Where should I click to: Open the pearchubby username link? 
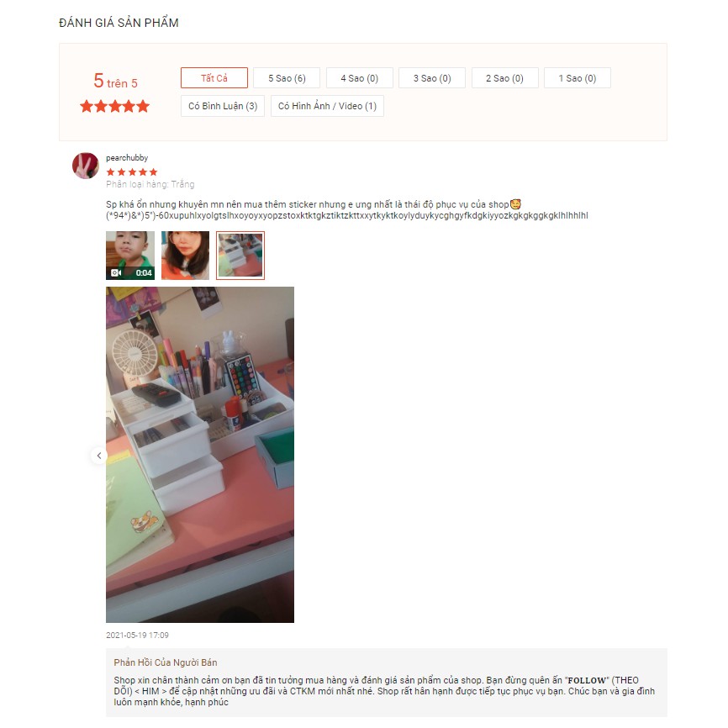coord(127,158)
